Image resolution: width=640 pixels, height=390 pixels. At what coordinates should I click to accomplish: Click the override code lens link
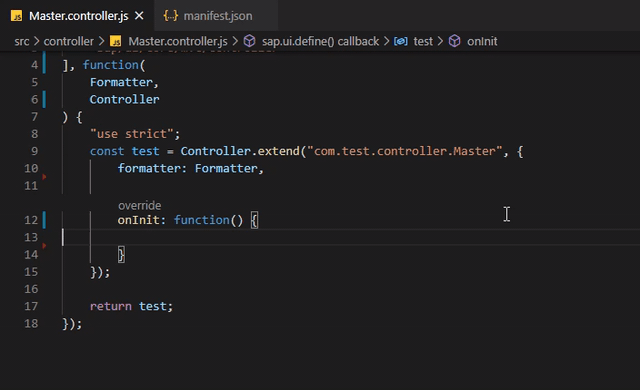pyautogui.click(x=140, y=205)
